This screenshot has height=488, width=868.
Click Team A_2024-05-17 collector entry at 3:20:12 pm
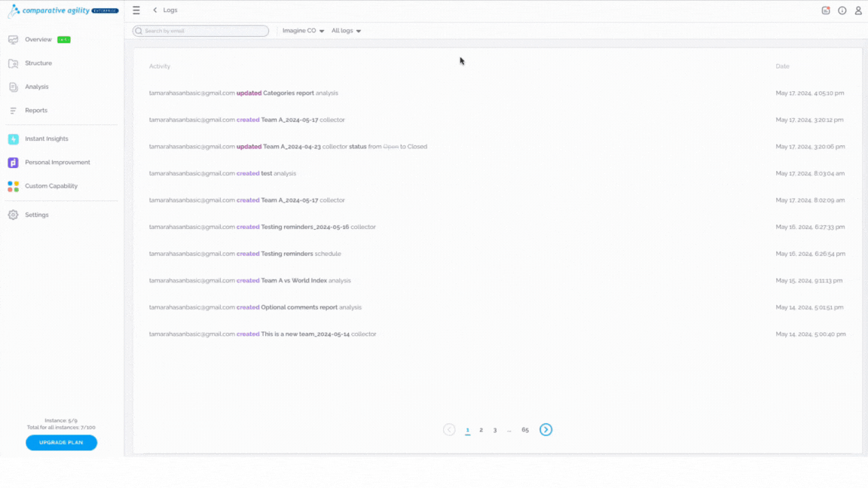247,120
